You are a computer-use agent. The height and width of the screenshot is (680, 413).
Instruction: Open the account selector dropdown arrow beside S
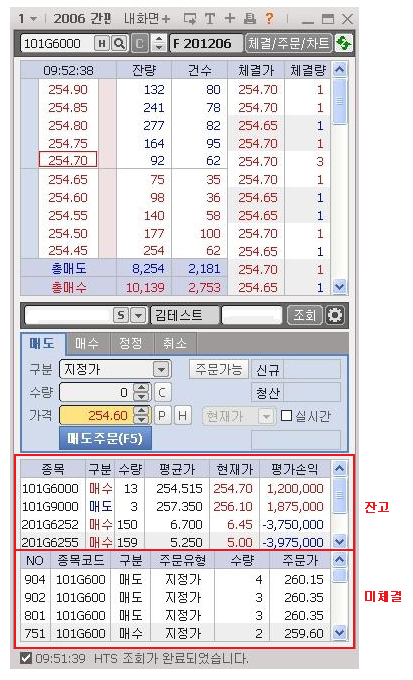(x=138, y=315)
